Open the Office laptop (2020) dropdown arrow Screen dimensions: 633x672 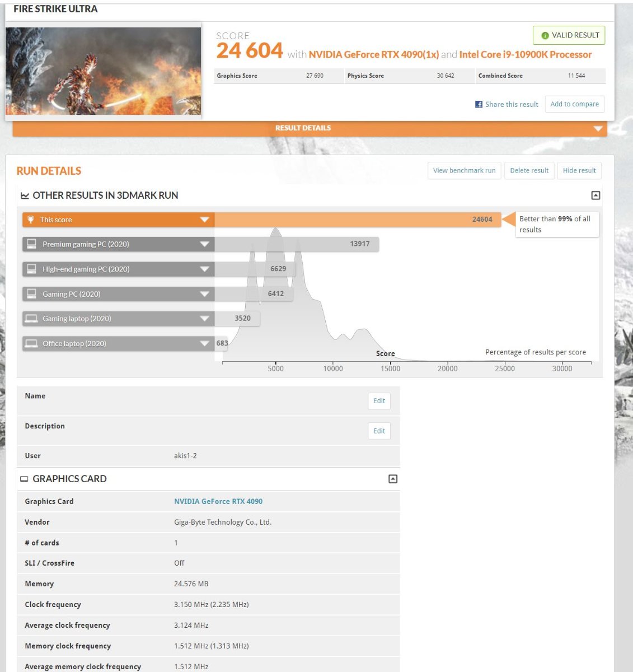pos(204,343)
